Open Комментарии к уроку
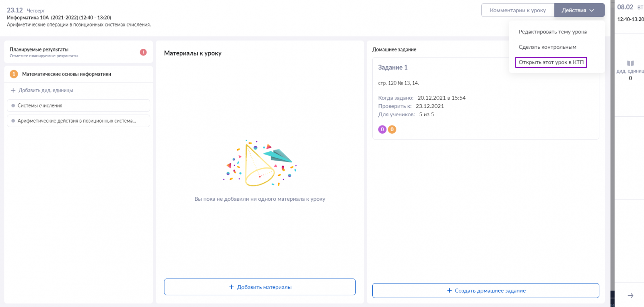 [x=518, y=10]
